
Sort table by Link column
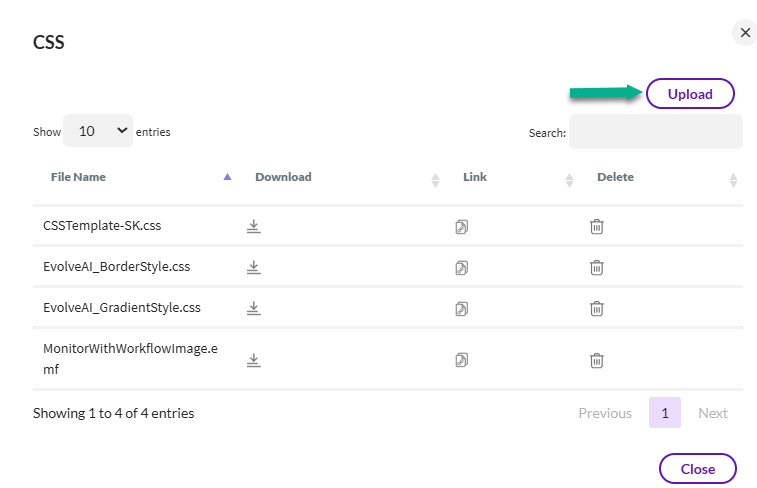pos(475,177)
